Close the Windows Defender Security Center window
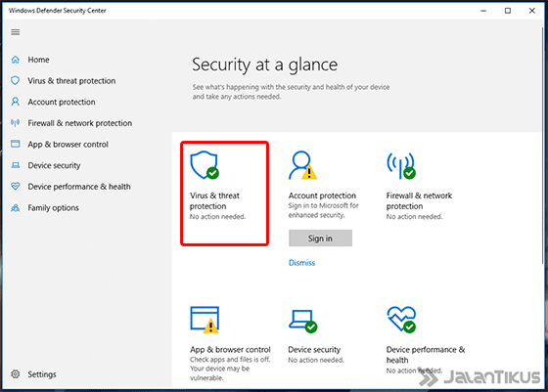The height and width of the screenshot is (392, 548). pyautogui.click(x=532, y=11)
